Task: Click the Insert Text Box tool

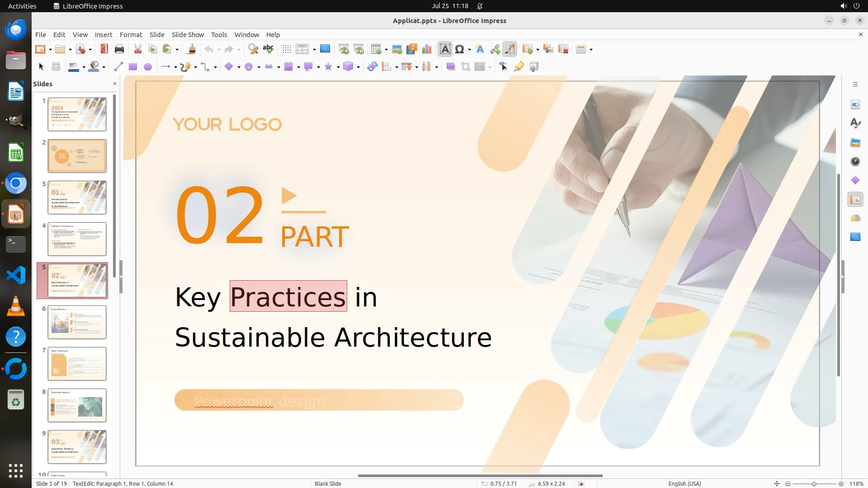Action: point(445,49)
